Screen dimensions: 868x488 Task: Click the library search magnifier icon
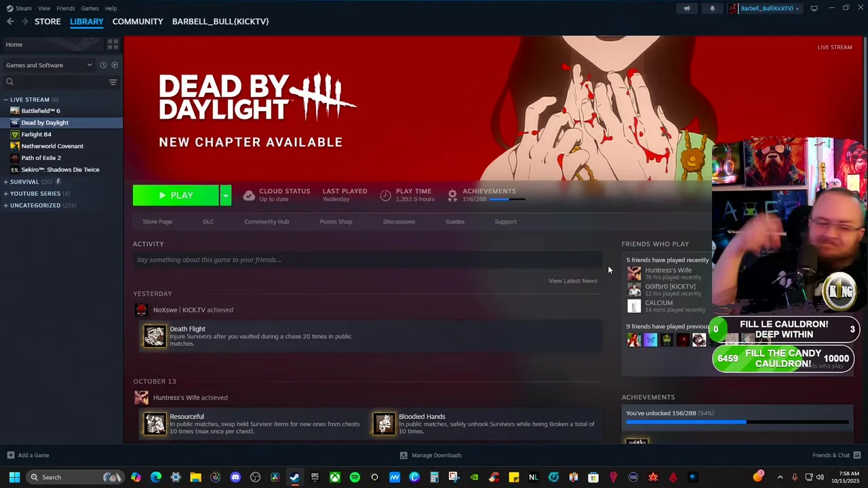click(9, 82)
